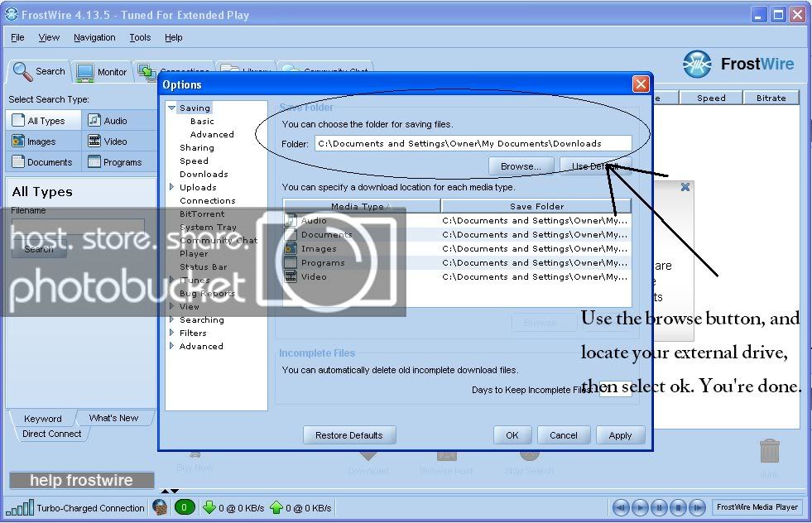812x523 pixels.
Task: Open the Keyword tab
Action: pyautogui.click(x=42, y=419)
